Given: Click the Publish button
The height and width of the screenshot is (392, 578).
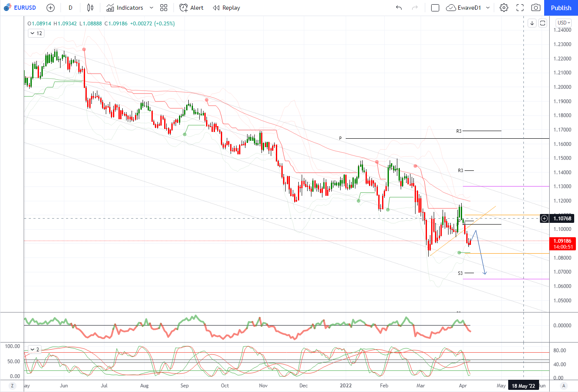Looking at the screenshot, I should pos(561,8).
